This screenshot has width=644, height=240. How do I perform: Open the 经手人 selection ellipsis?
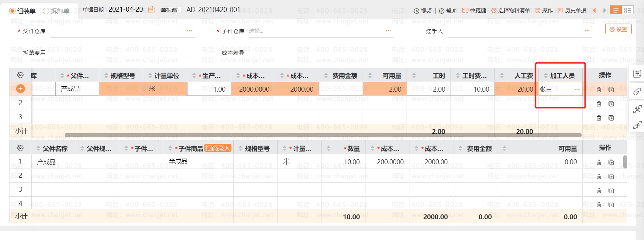[587, 31]
